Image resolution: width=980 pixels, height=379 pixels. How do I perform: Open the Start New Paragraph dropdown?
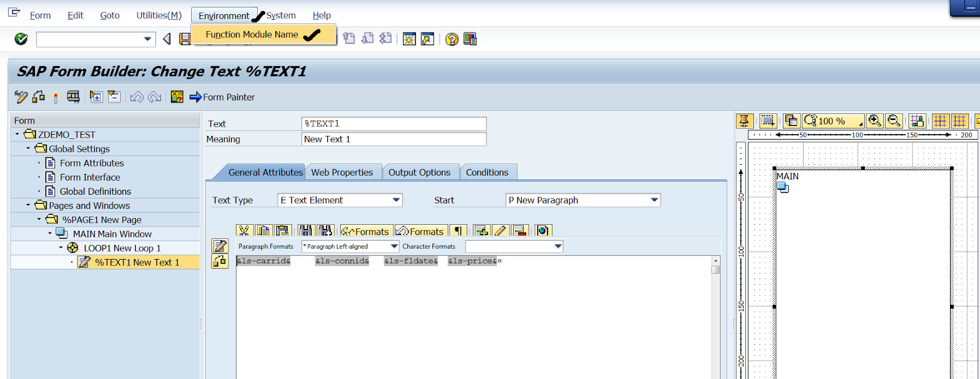pos(654,200)
